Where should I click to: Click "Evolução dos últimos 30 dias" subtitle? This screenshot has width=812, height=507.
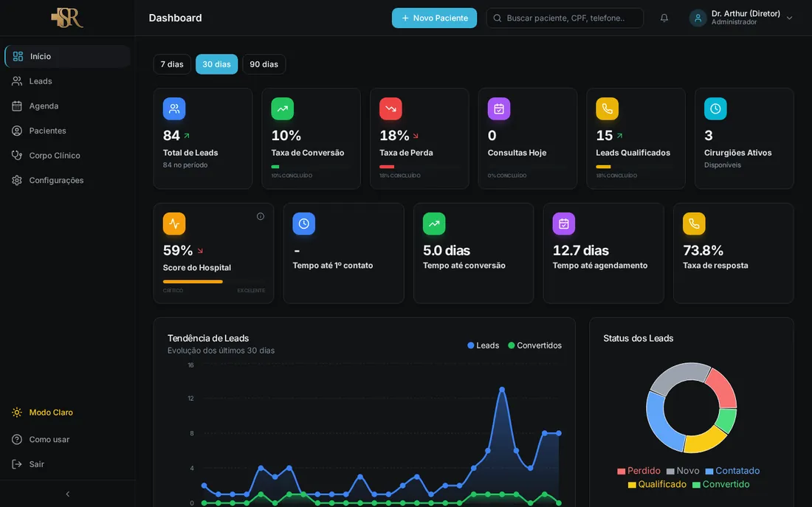pos(221,351)
